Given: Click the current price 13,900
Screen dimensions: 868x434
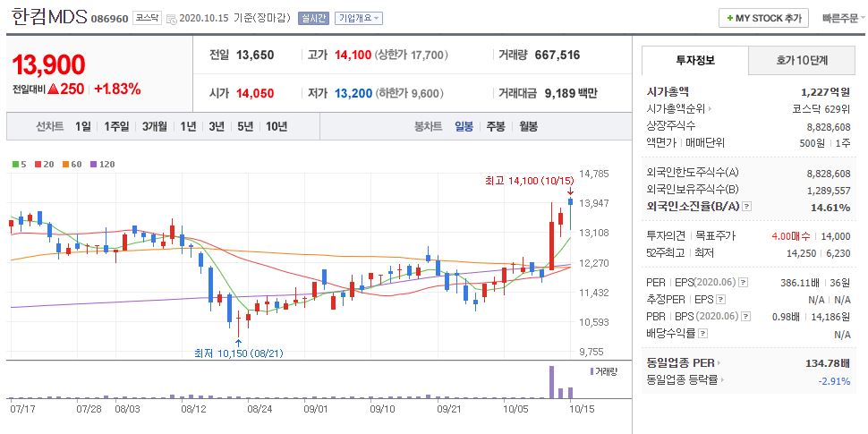Looking at the screenshot, I should pos(48,64).
